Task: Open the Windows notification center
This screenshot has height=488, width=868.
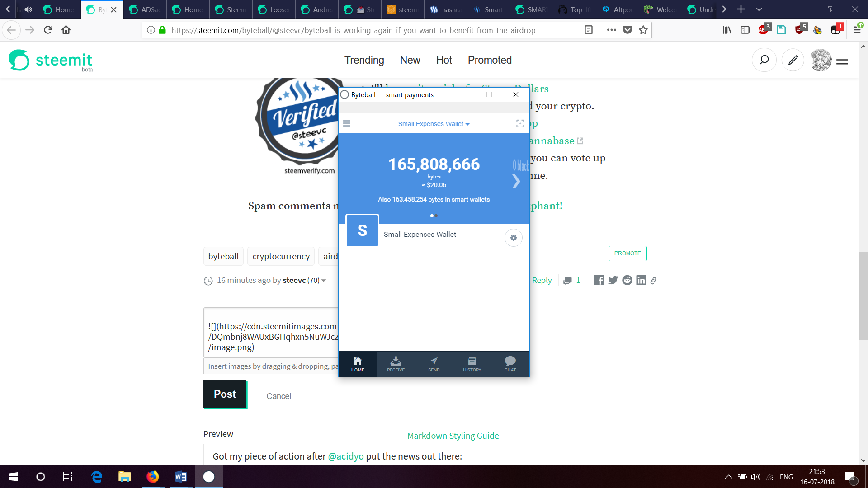Action: pyautogui.click(x=850, y=477)
